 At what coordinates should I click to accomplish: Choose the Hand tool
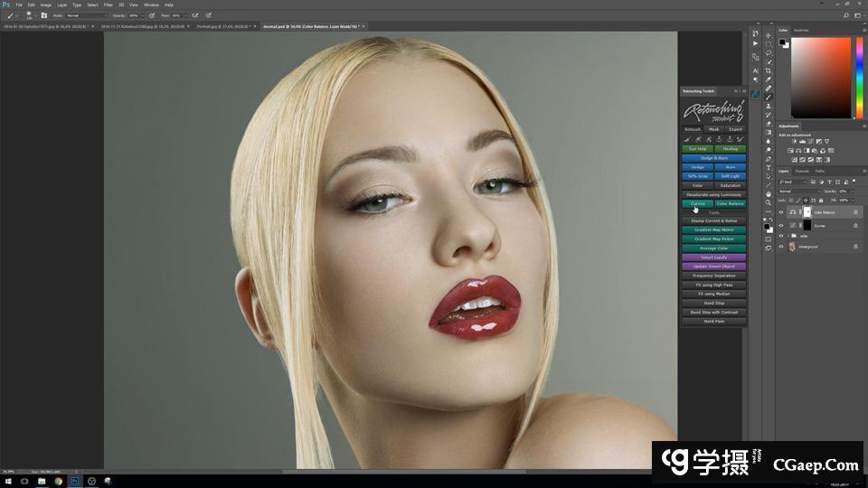(769, 193)
